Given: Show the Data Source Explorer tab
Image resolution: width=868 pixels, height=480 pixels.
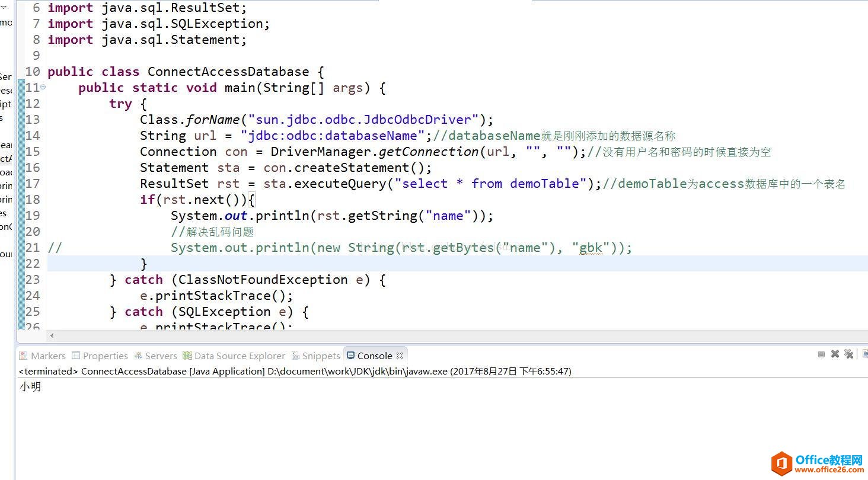Looking at the screenshot, I should pos(234,356).
